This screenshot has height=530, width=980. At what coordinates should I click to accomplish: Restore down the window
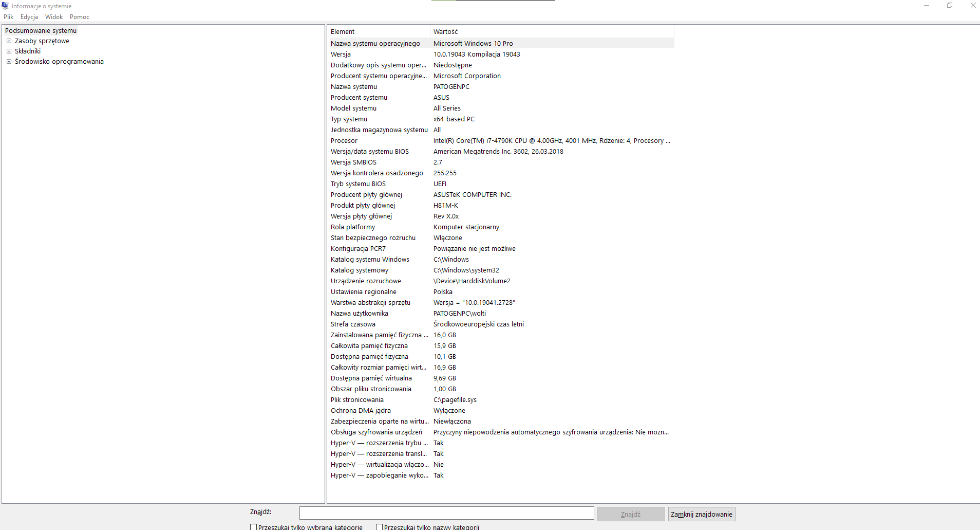pos(950,6)
